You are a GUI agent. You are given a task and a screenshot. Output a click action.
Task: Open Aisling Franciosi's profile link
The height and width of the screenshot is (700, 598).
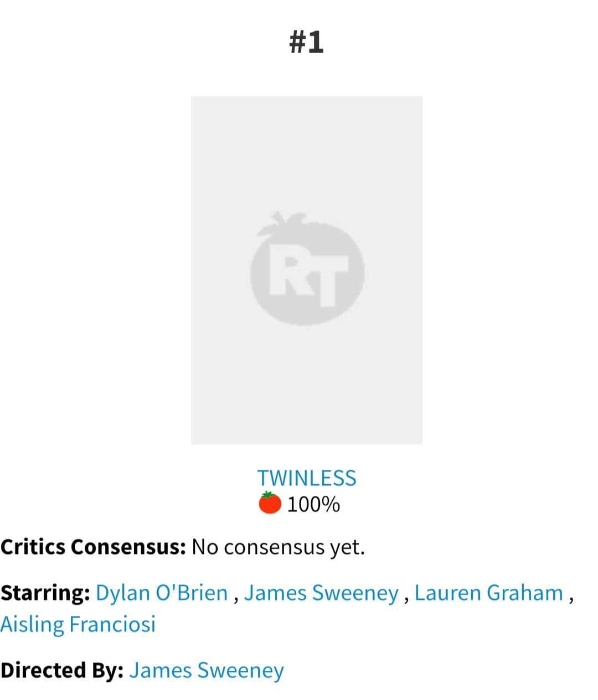point(78,624)
